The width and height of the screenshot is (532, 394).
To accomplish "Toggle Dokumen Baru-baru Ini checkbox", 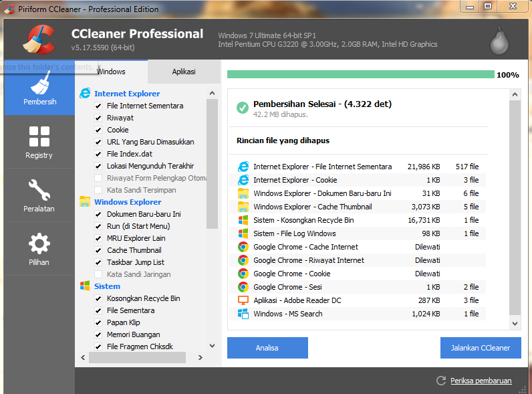I will pyautogui.click(x=98, y=214).
